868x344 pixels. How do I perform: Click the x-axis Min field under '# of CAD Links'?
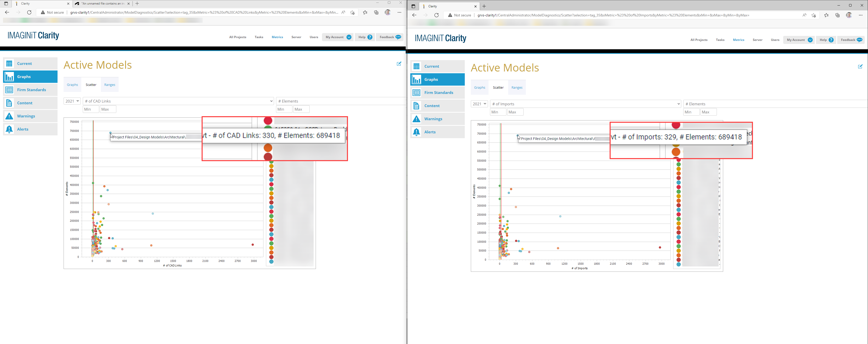[91, 109]
